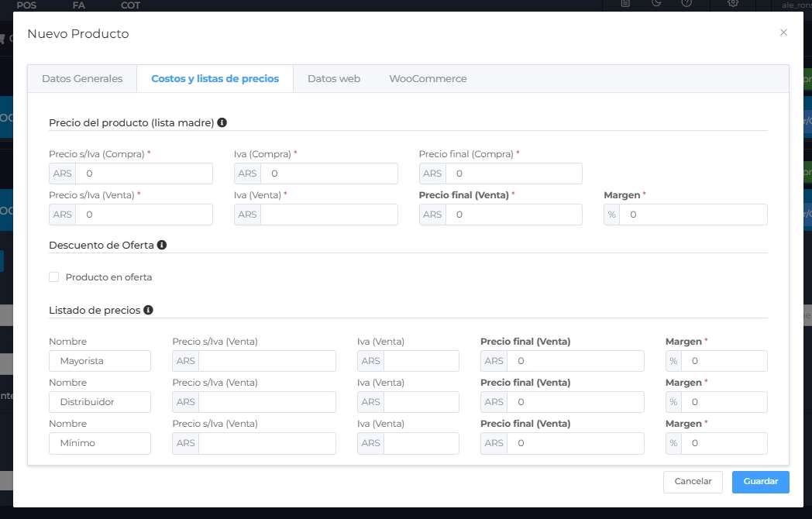Click the Precio final (Compra) input

(x=514, y=174)
